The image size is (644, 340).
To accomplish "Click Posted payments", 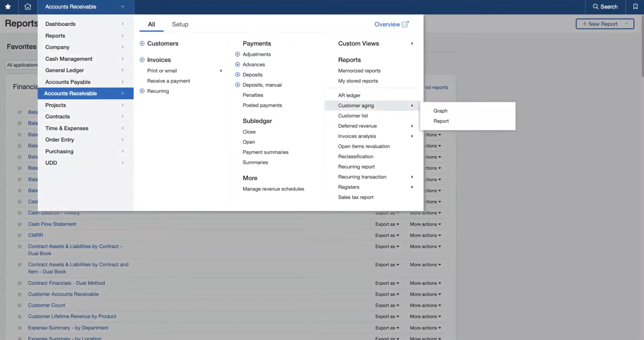I will tap(262, 105).
